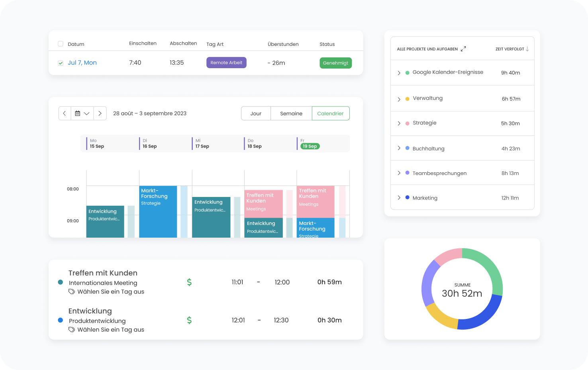
Task: Uncheck the Jul 7, Mon row checkbox
Action: (x=61, y=63)
